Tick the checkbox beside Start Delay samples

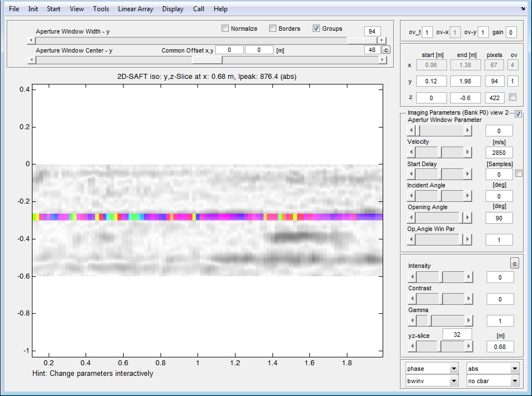519,173
